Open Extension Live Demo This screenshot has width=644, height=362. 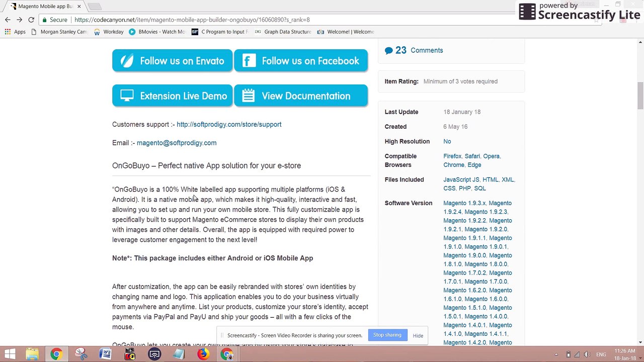click(172, 96)
